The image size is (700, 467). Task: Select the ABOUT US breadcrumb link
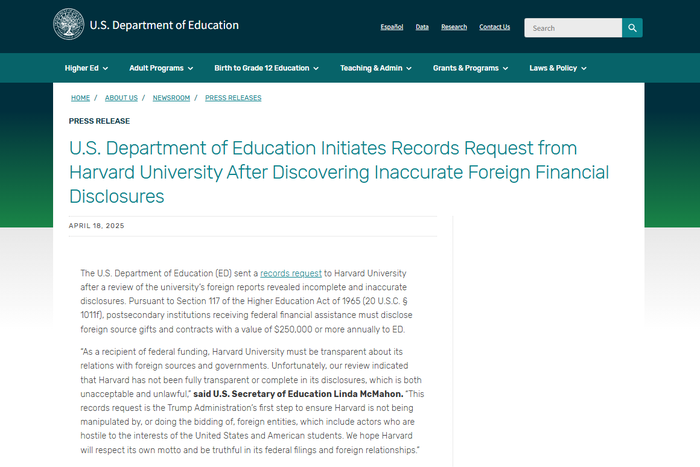tap(121, 98)
